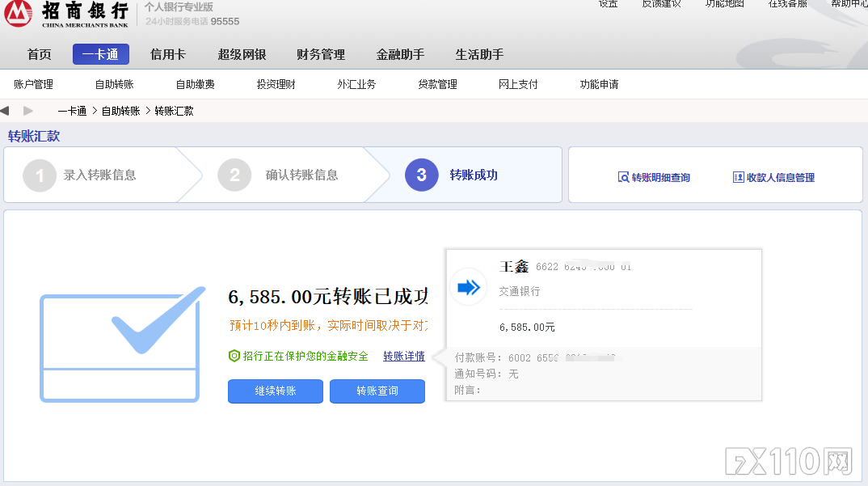Image resolution: width=868 pixels, height=486 pixels.
Task: Open the 功能申请 submenu
Action: (x=599, y=84)
